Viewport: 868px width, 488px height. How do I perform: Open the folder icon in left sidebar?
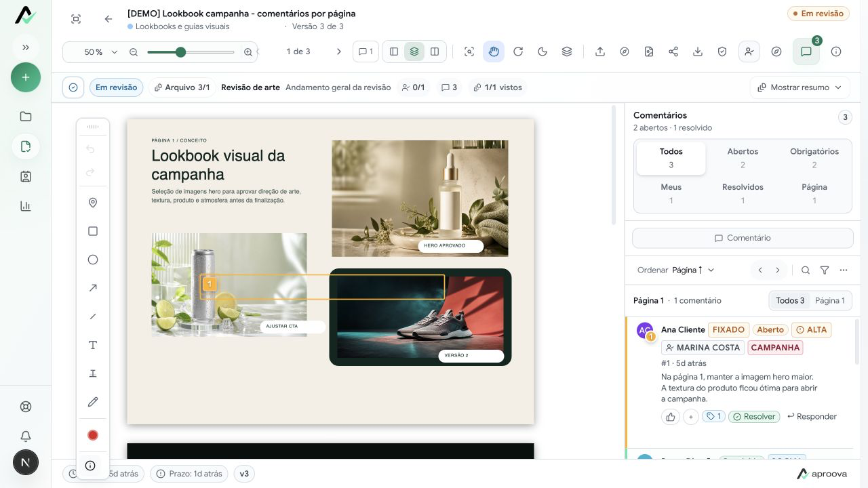click(x=26, y=117)
